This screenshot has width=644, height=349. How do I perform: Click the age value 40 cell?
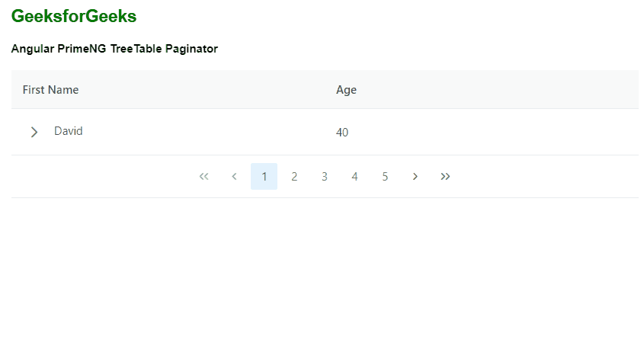(342, 133)
